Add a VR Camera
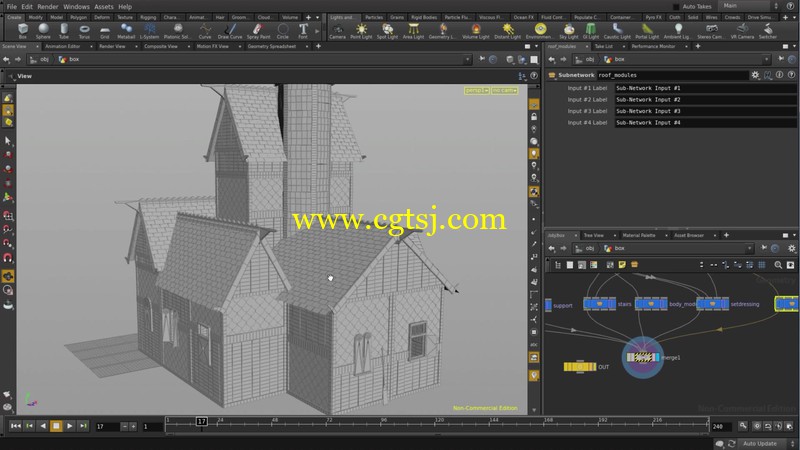The height and width of the screenshot is (450, 800). (x=742, y=31)
